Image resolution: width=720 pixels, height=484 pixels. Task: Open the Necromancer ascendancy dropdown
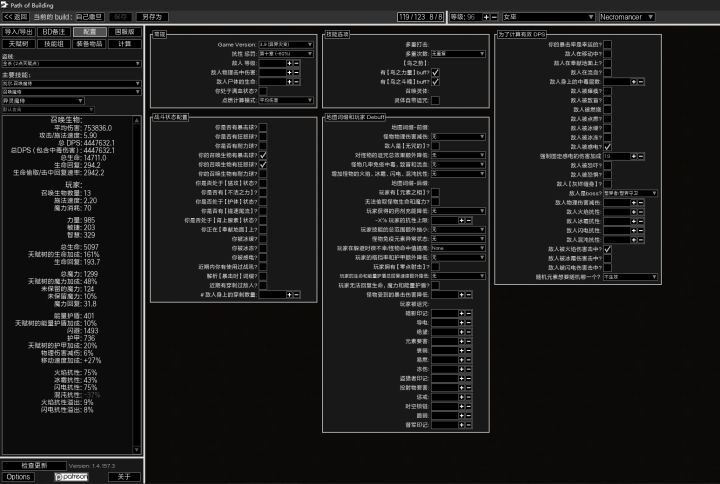click(x=627, y=17)
